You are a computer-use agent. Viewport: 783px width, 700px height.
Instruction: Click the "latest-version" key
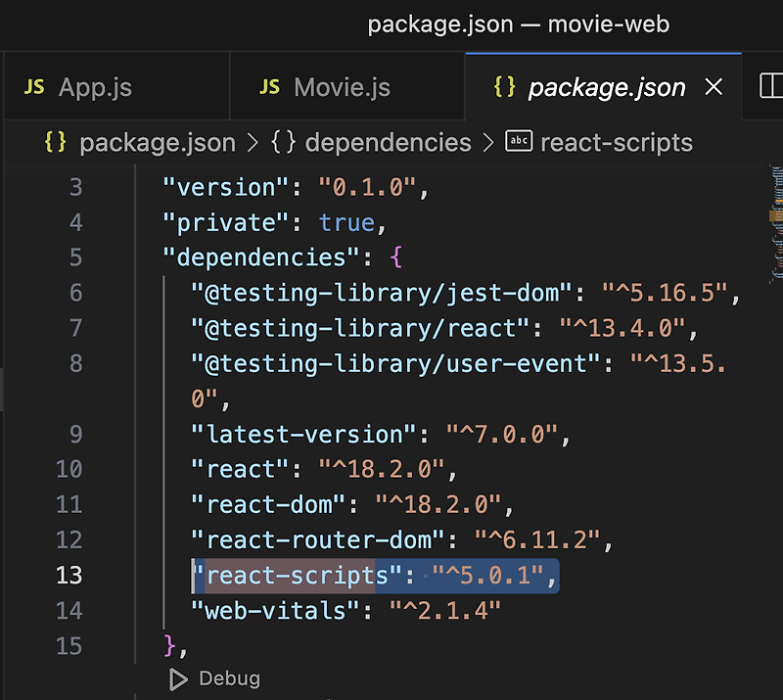(303, 435)
